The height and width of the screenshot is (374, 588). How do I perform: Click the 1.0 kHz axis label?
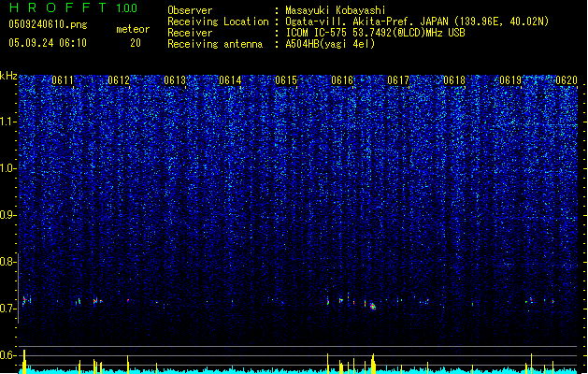[x=7, y=168]
